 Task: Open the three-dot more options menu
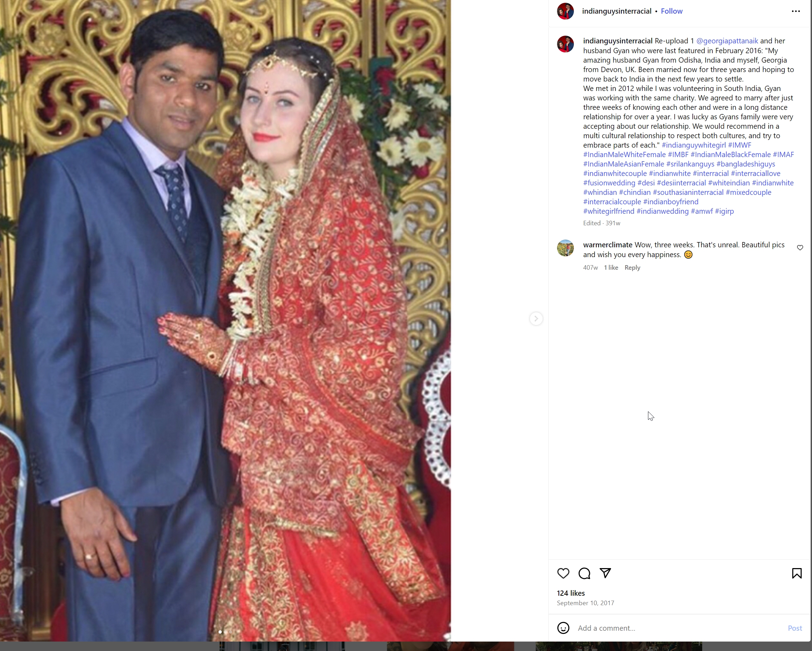coord(796,11)
